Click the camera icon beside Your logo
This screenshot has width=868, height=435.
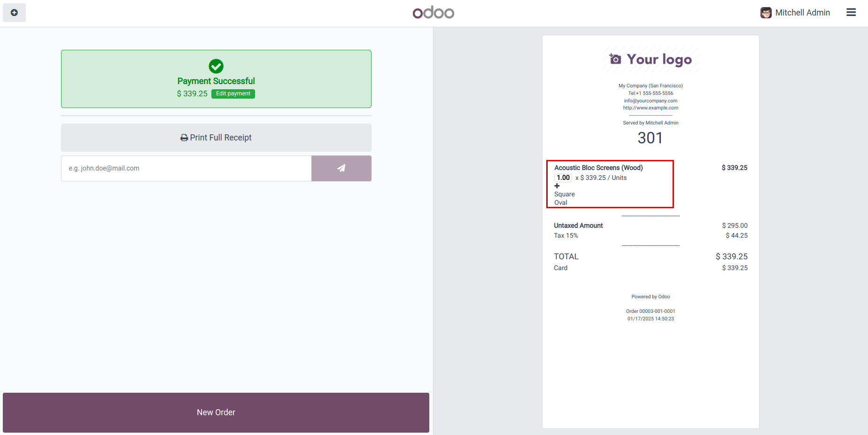coord(615,59)
